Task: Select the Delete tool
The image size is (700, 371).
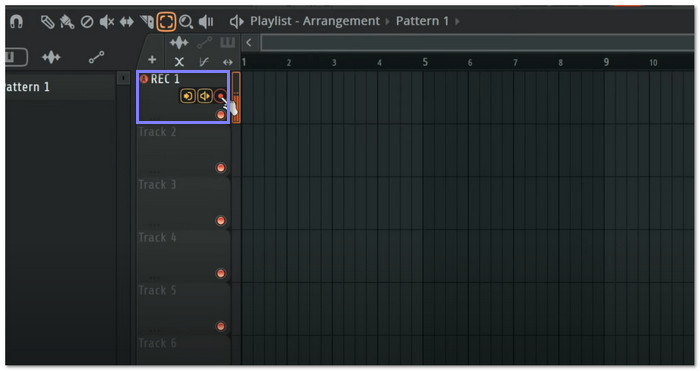Action: pos(87,21)
